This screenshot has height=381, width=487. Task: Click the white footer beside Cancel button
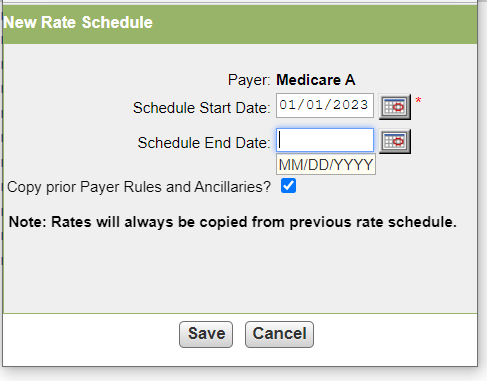click(393, 334)
